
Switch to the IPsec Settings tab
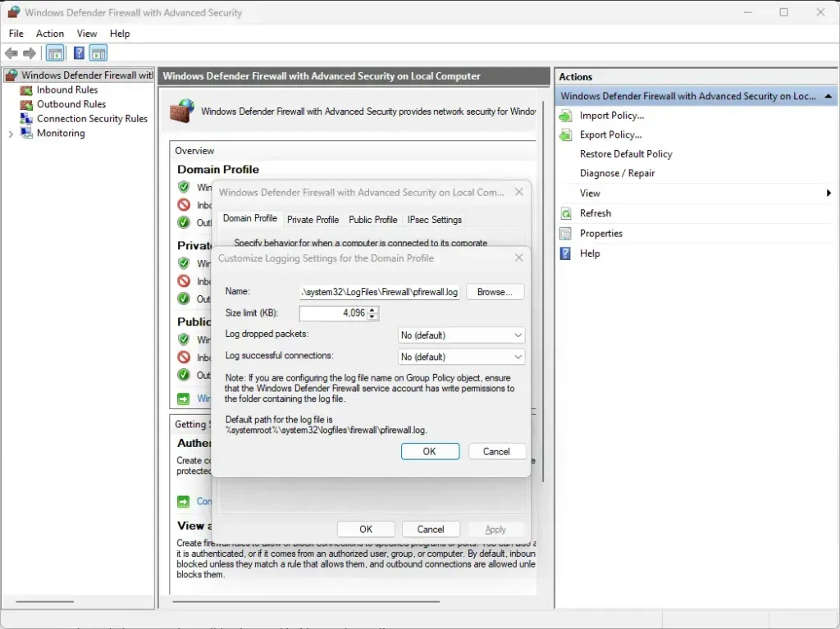[x=435, y=220]
